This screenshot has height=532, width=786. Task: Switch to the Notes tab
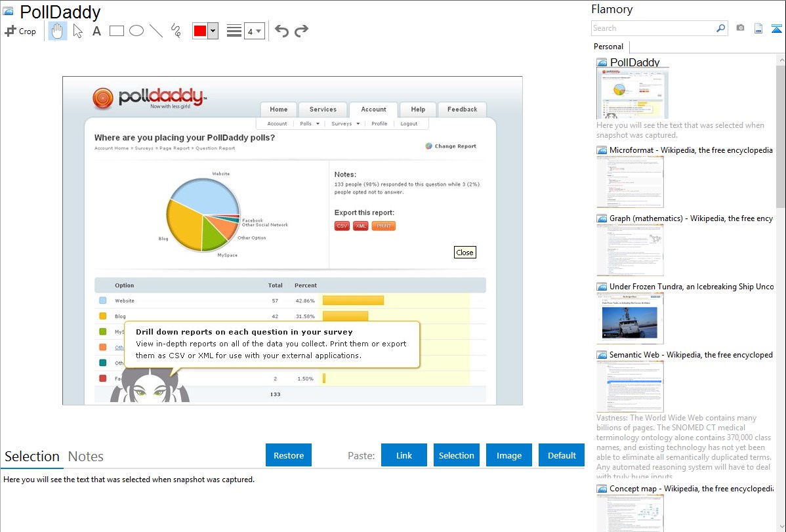pyautogui.click(x=86, y=457)
